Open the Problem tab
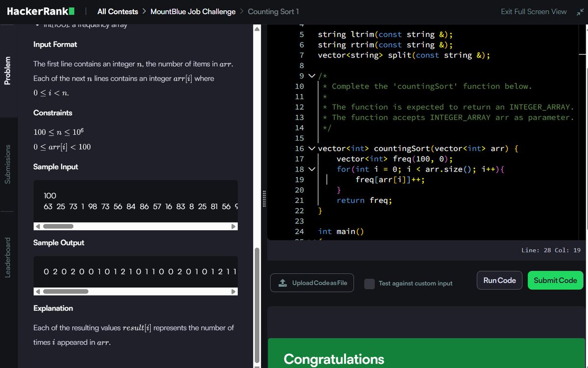 8,71
